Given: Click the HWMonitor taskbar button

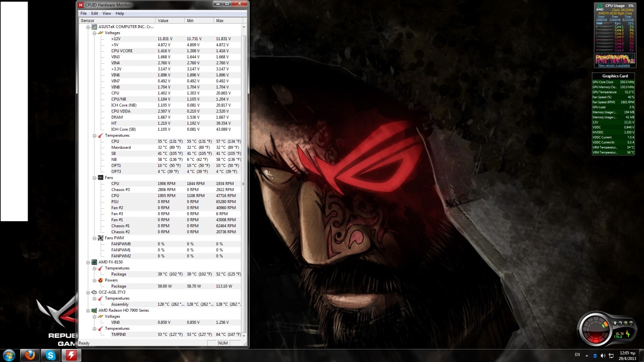Looking at the screenshot, I should pyautogui.click(x=71, y=355).
